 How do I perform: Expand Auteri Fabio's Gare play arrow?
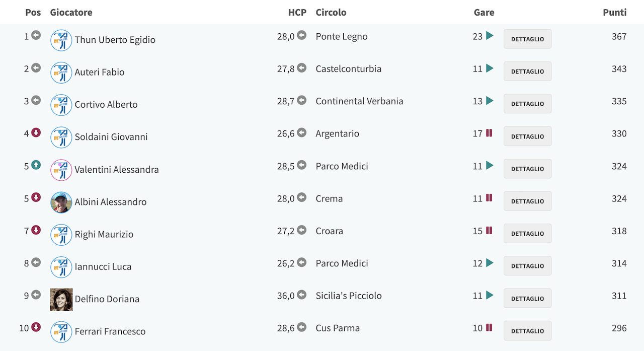tap(490, 68)
